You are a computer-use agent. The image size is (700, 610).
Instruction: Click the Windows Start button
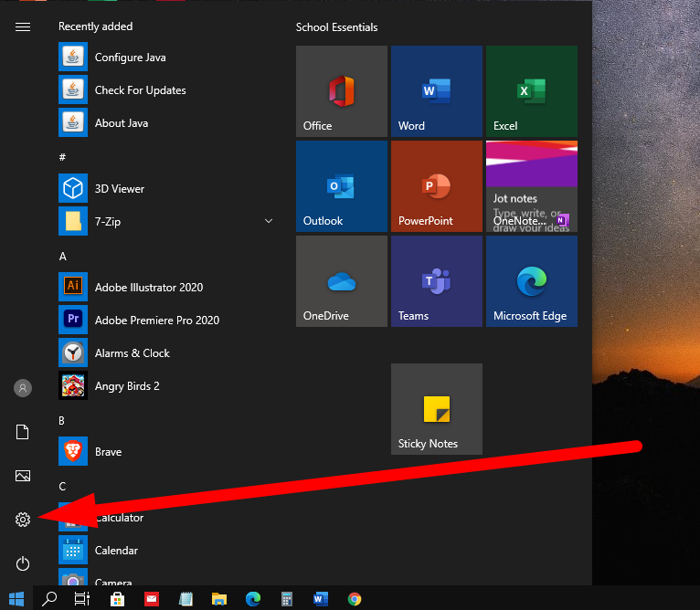(x=16, y=598)
